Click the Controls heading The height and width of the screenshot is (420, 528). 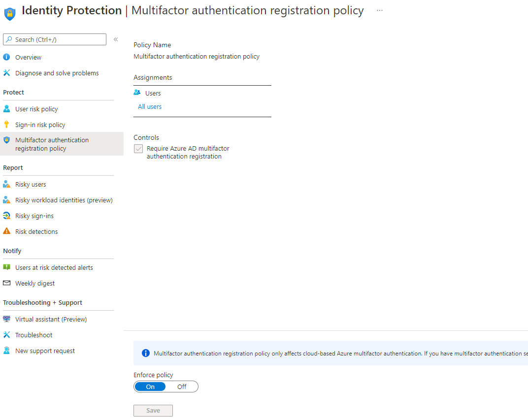(146, 137)
